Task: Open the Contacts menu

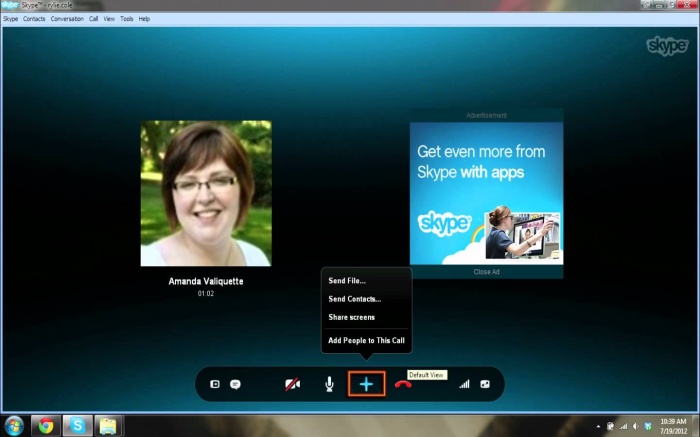Action: point(34,19)
